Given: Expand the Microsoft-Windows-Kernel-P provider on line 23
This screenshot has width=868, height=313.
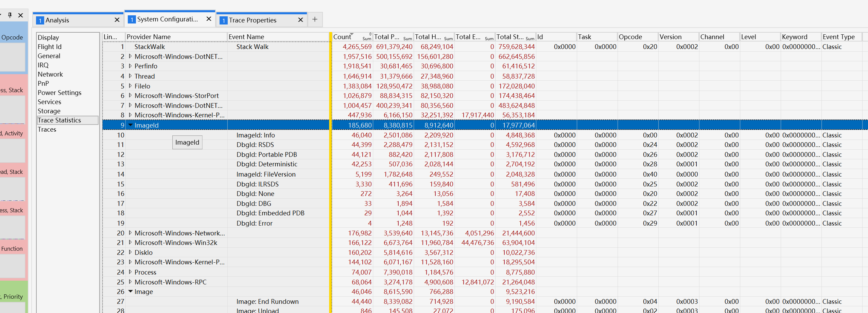Looking at the screenshot, I should [130, 262].
